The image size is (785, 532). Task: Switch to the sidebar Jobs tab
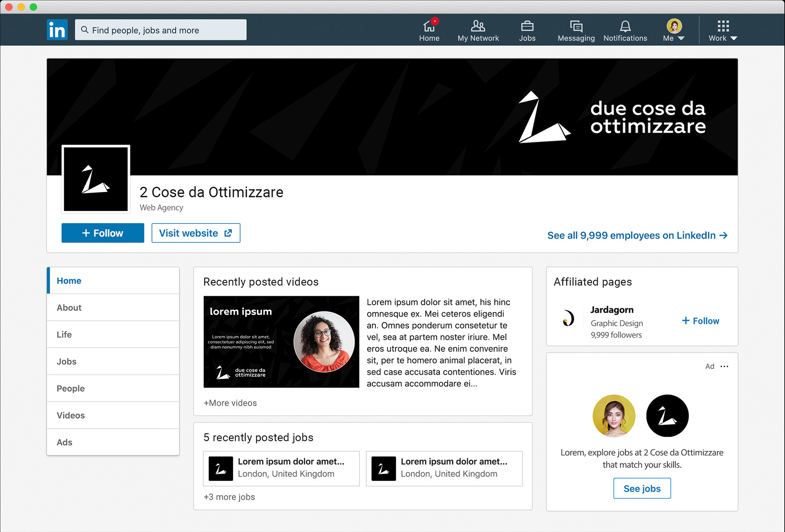click(113, 362)
